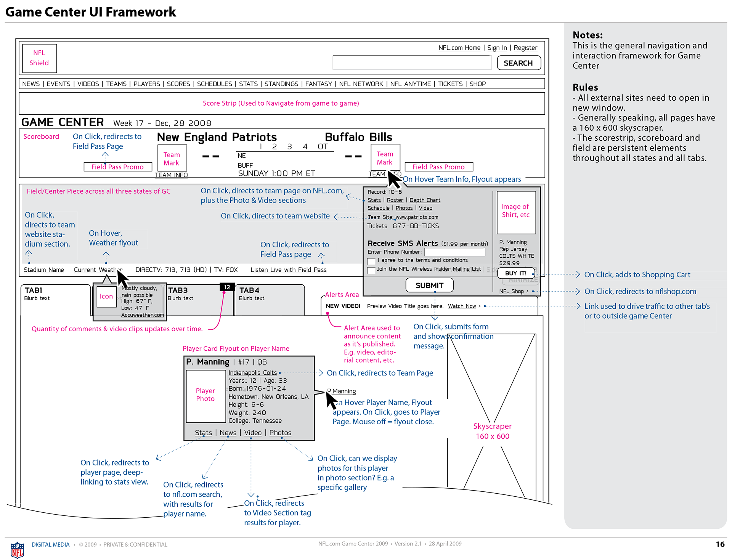Click the New England Team Mark box
Viewport: 732px width, 560px height.
coord(172,159)
